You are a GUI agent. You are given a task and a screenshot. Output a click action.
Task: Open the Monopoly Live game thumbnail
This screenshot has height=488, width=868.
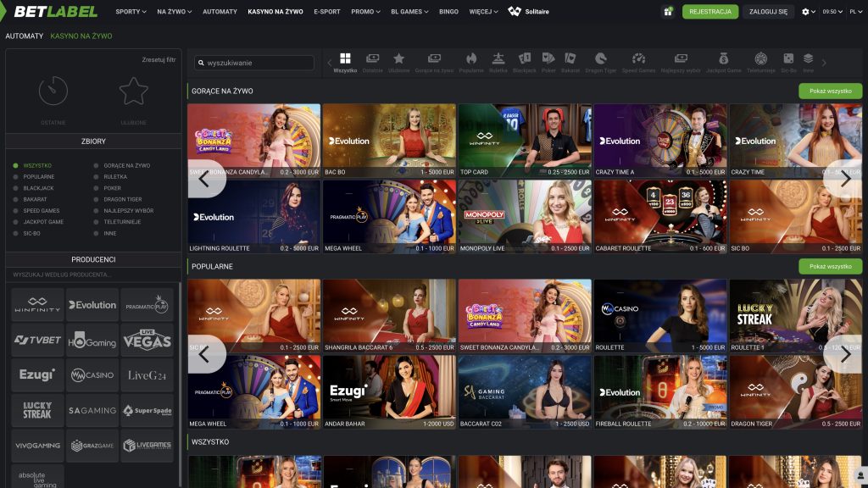524,216
